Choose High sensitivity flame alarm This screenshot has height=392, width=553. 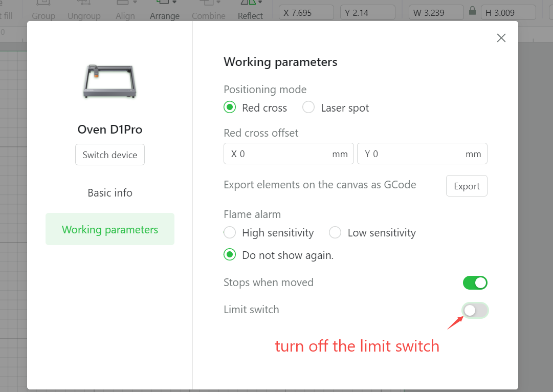(230, 233)
